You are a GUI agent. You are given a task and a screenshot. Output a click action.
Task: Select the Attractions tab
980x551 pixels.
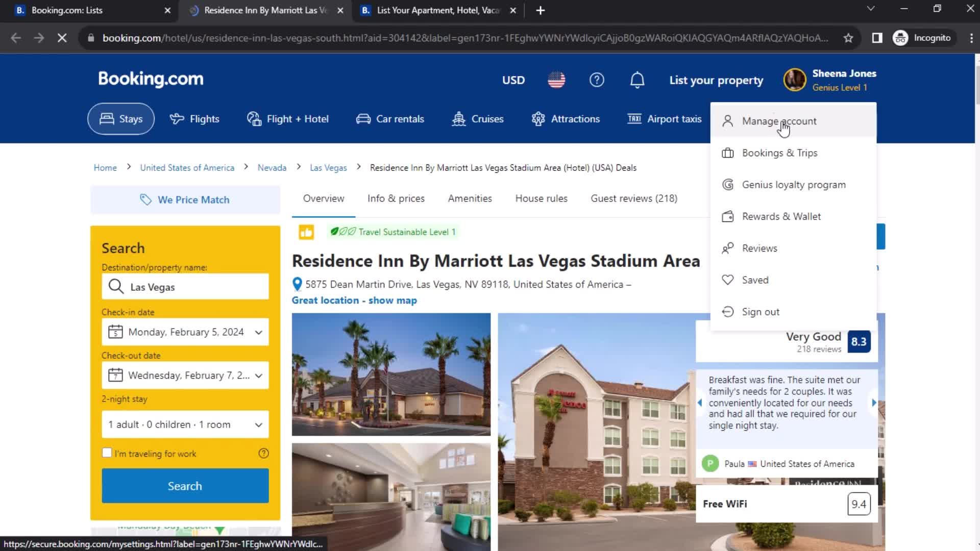[566, 119]
